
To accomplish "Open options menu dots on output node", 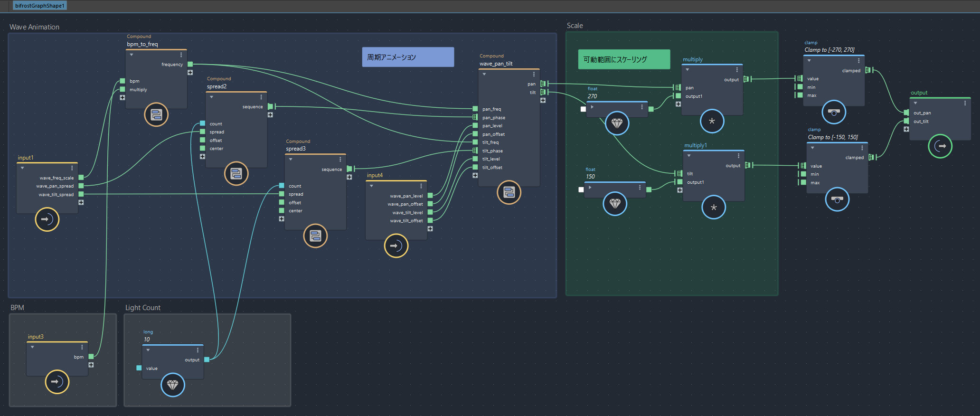I will click(x=965, y=103).
